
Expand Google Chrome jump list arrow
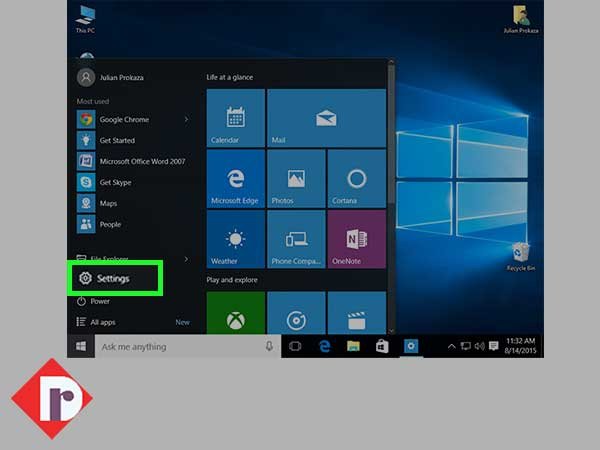[186, 119]
